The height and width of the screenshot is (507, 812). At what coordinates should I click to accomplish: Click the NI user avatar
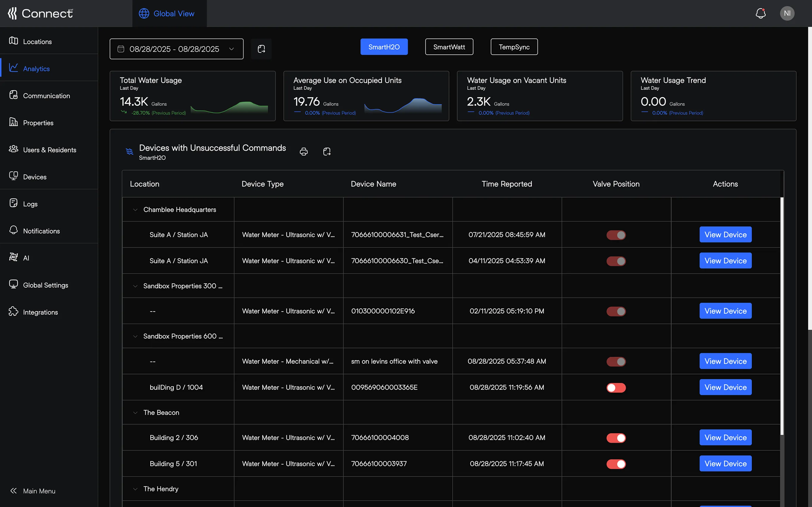(787, 13)
